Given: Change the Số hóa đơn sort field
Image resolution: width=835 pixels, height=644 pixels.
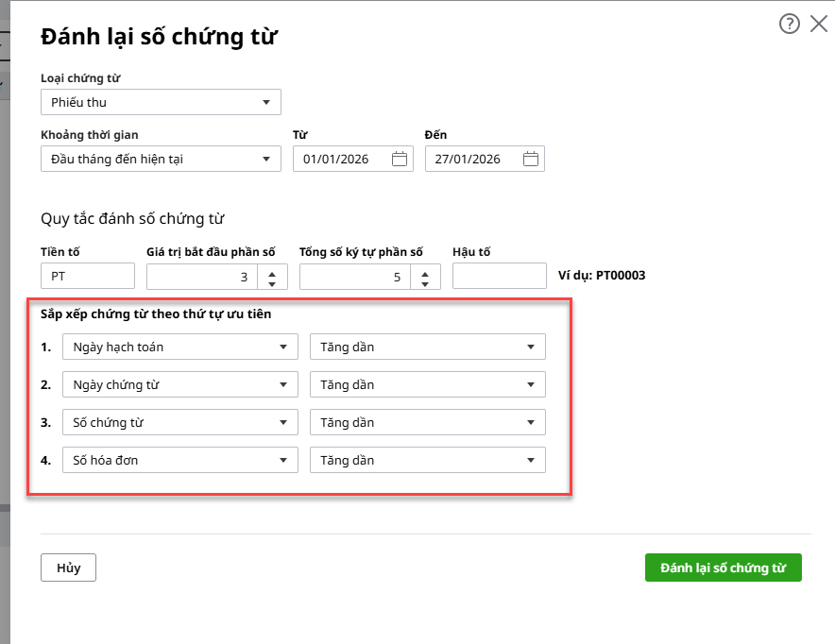Looking at the screenshot, I should 179,461.
